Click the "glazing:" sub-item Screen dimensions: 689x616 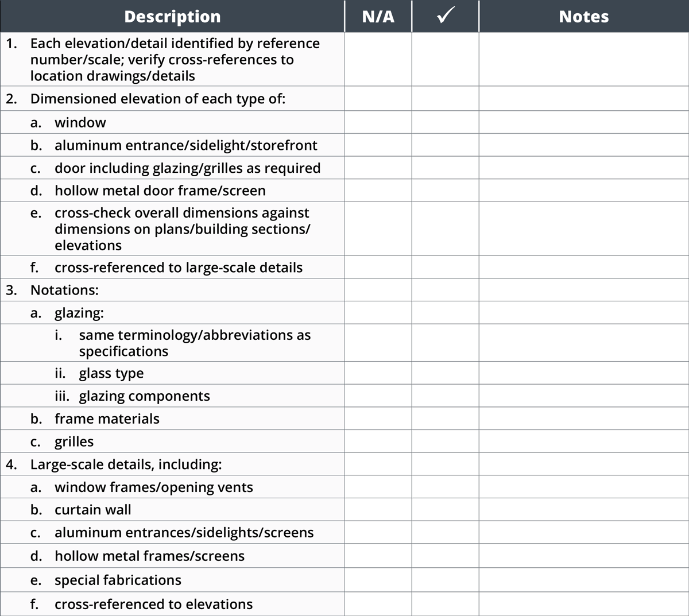click(x=79, y=313)
